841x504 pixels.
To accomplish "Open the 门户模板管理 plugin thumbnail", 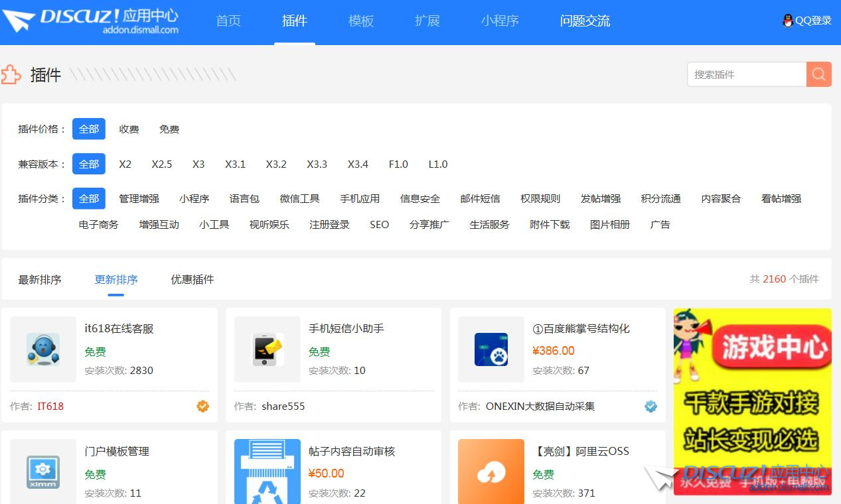I will click(43, 472).
